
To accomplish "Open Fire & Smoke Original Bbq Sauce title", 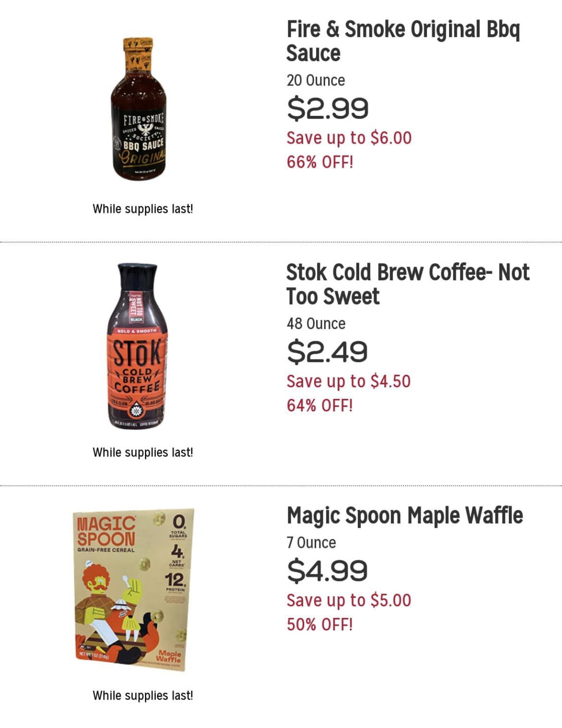I will point(403,41).
